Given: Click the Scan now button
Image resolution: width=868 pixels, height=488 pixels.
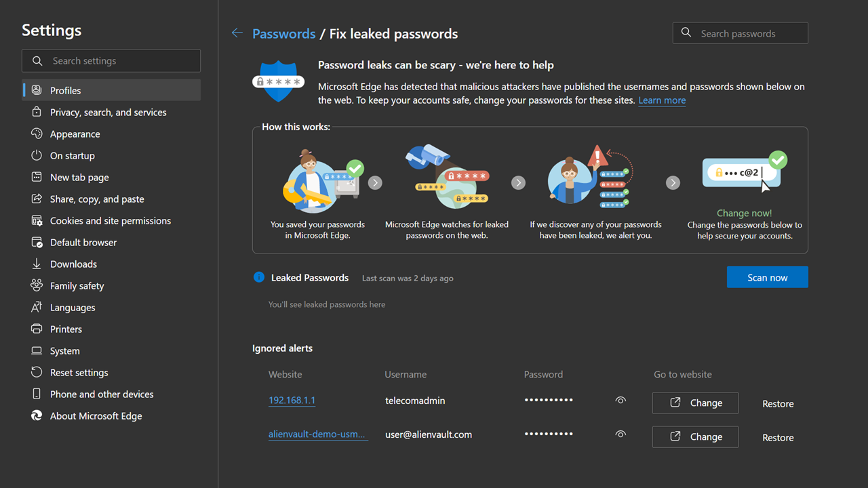Looking at the screenshot, I should pyautogui.click(x=767, y=277).
